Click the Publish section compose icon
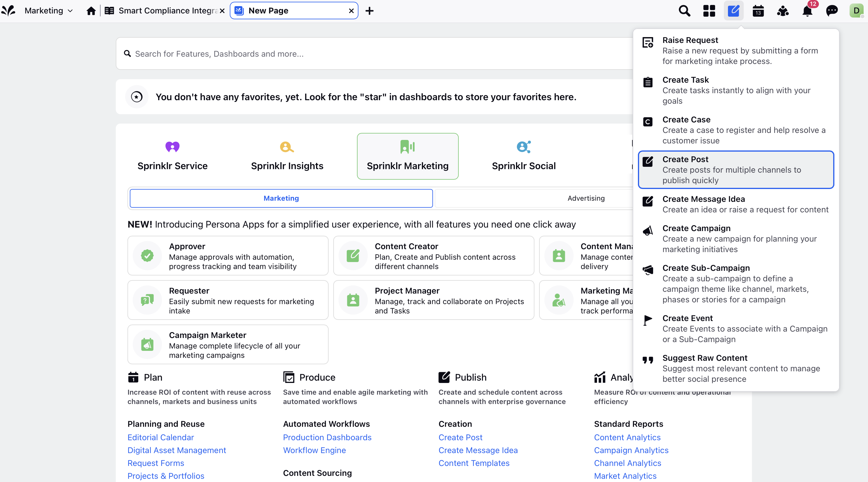The image size is (868, 482). click(x=444, y=377)
